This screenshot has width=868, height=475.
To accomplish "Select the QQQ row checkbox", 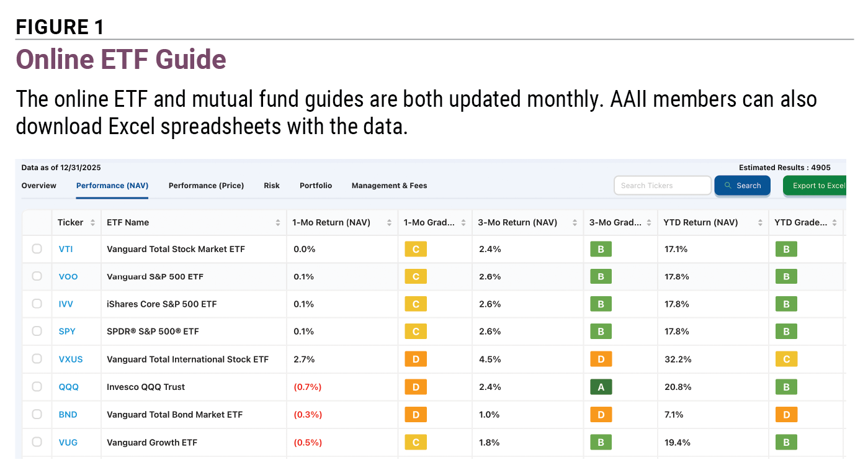I will tap(37, 387).
